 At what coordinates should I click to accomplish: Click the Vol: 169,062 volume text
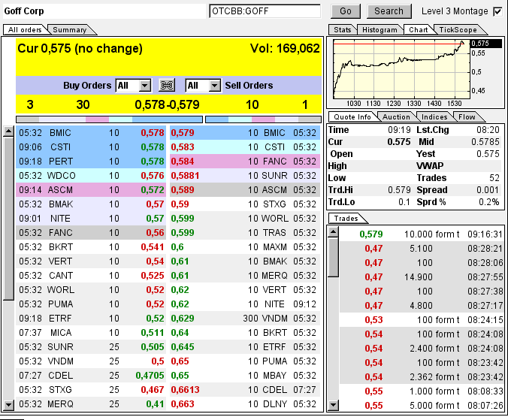(285, 49)
